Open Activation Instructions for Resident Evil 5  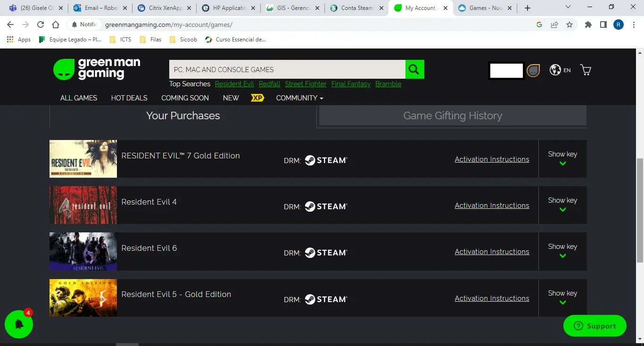(x=492, y=298)
